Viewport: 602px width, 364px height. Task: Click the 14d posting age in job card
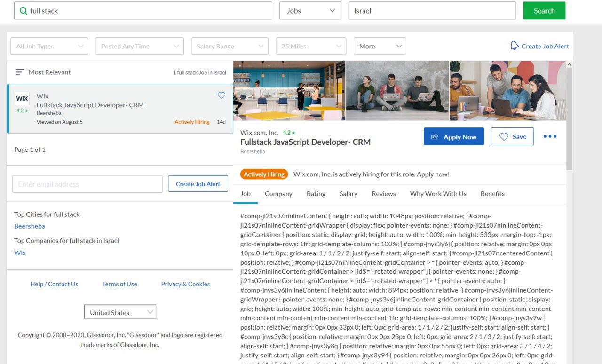[x=221, y=122]
